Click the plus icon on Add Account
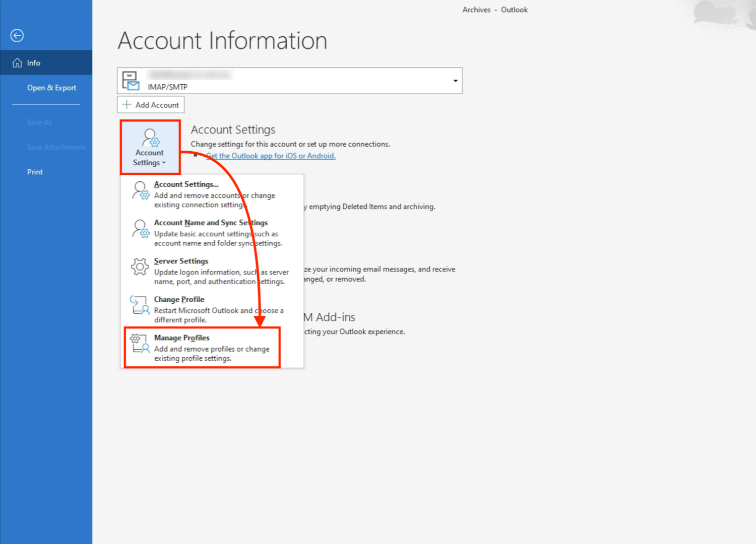The width and height of the screenshot is (756, 544). [127, 105]
